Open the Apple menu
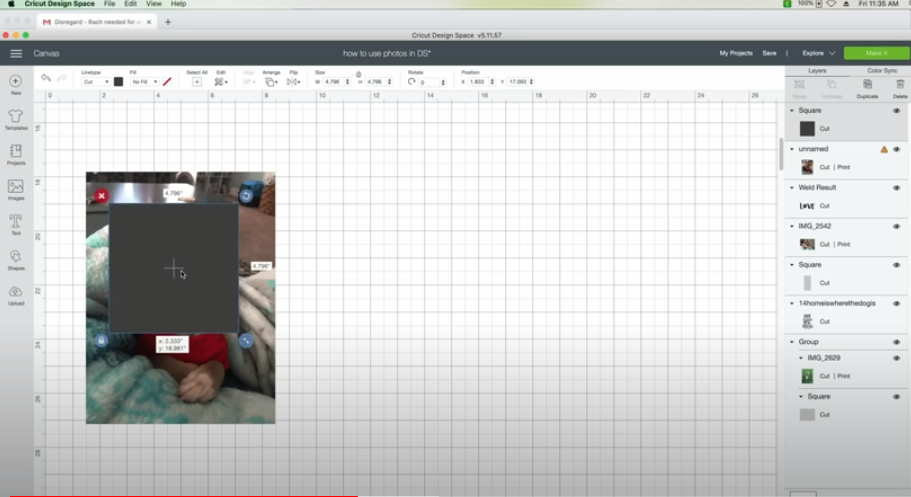Viewport: 911px width, 497px height. [11, 3]
